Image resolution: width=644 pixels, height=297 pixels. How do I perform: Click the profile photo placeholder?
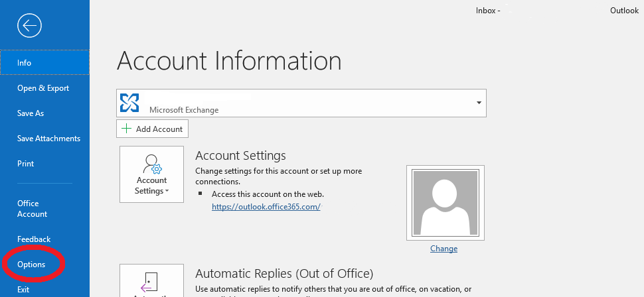(445, 203)
